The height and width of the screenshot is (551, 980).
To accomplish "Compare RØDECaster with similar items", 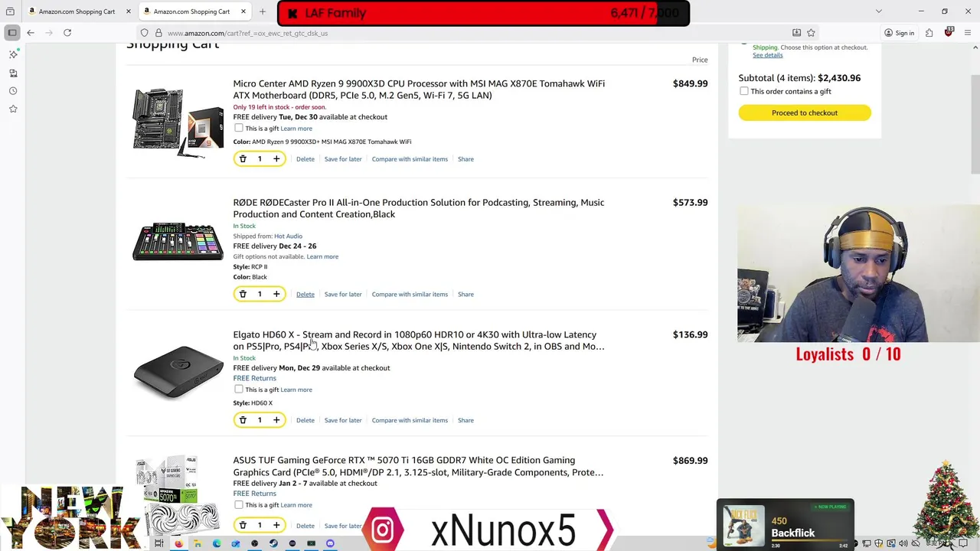I will 410,294.
